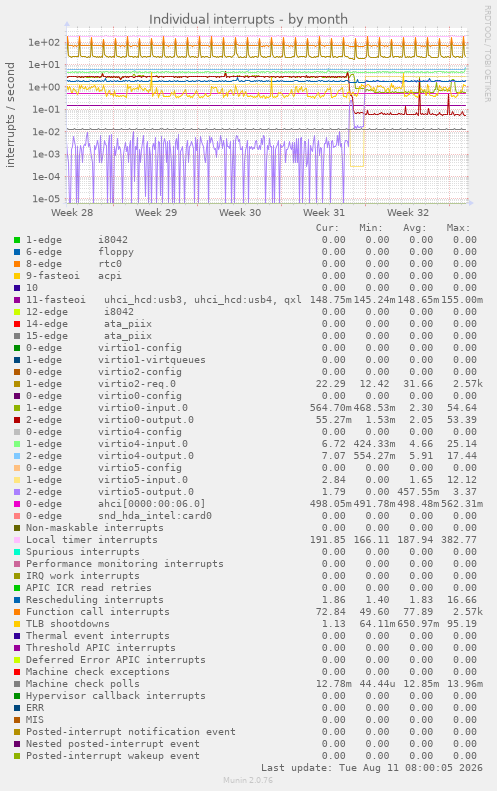Screen dimensions: 497x791
Task: Click the green 1-edge i8042 legend swatch
Action: click(17, 240)
